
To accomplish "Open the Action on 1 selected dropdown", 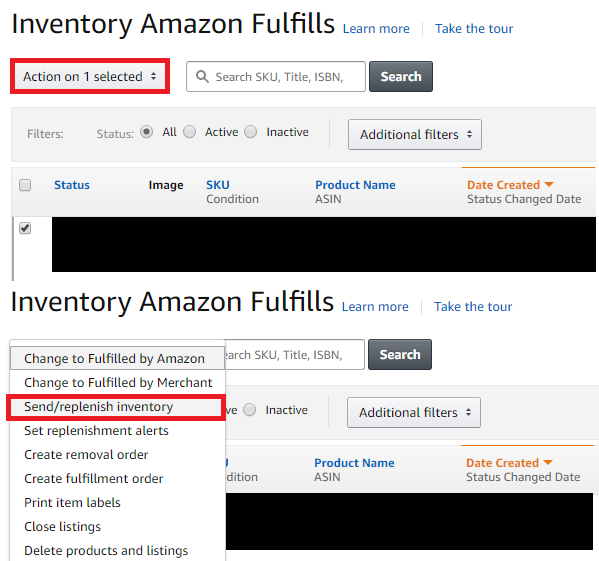I will click(x=90, y=76).
